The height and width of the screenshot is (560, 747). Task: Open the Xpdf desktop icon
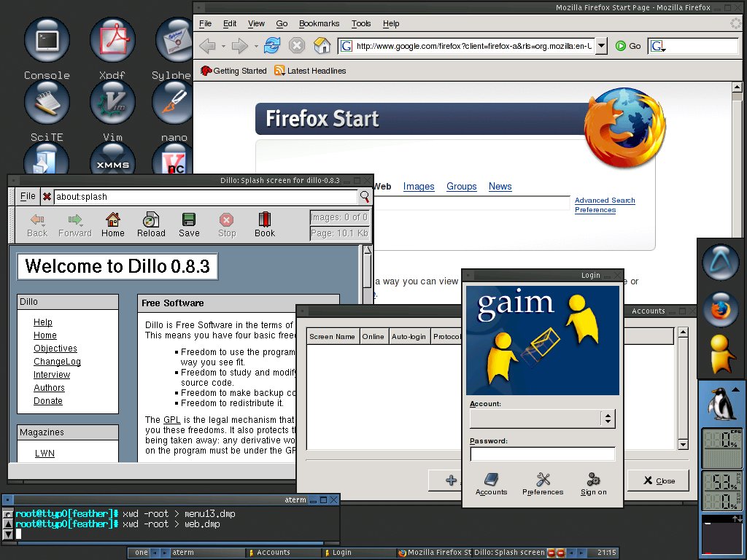(x=112, y=40)
